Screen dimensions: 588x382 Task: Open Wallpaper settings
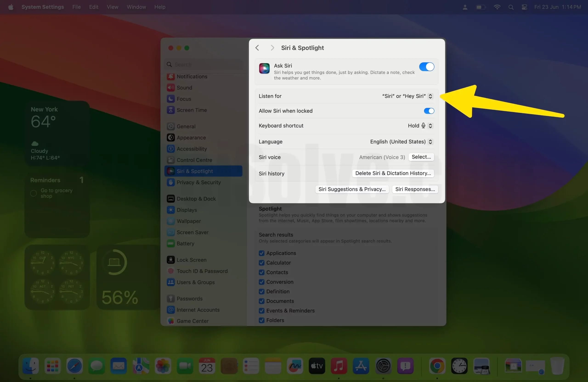click(203, 221)
